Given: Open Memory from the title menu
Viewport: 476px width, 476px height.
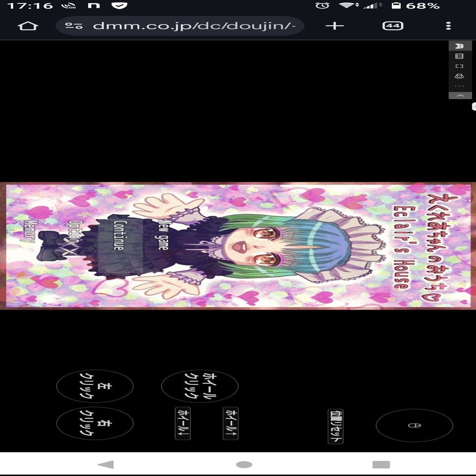Looking at the screenshot, I should pyautogui.click(x=30, y=231).
